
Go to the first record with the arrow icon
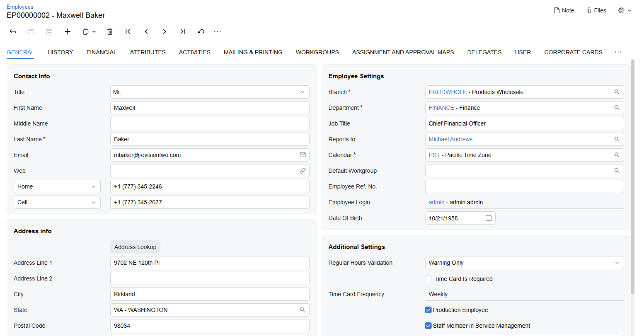(x=128, y=31)
